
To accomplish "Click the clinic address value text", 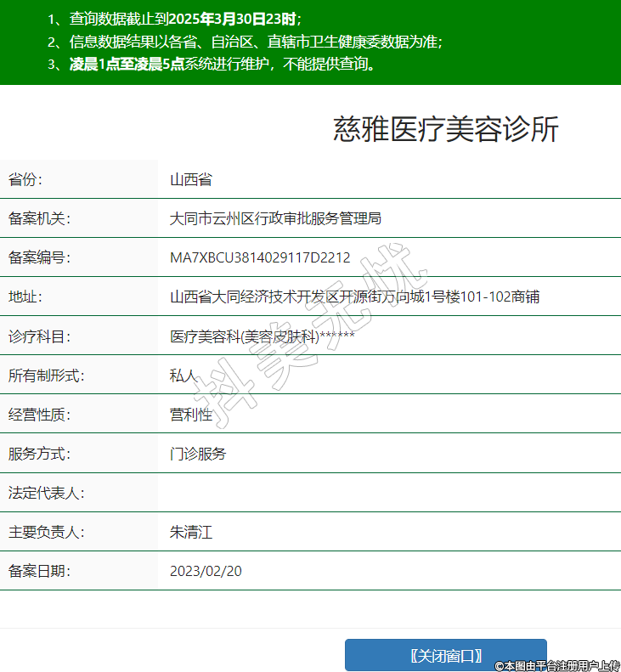I will tap(354, 297).
